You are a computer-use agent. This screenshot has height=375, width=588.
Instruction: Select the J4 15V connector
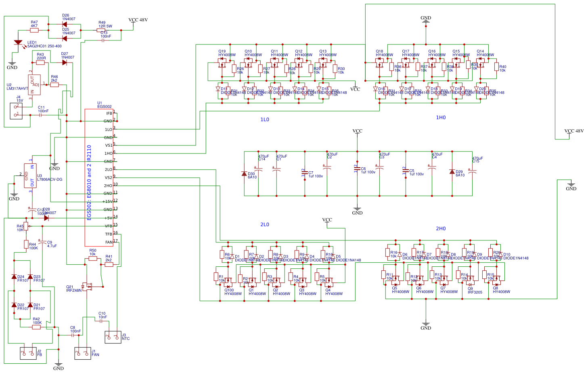pos(16,111)
